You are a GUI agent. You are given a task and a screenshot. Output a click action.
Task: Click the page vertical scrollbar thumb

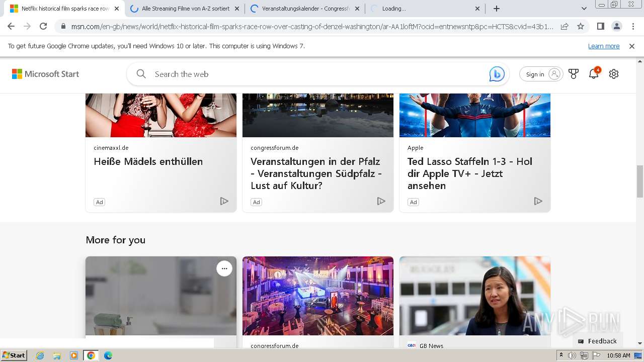pyautogui.click(x=640, y=181)
